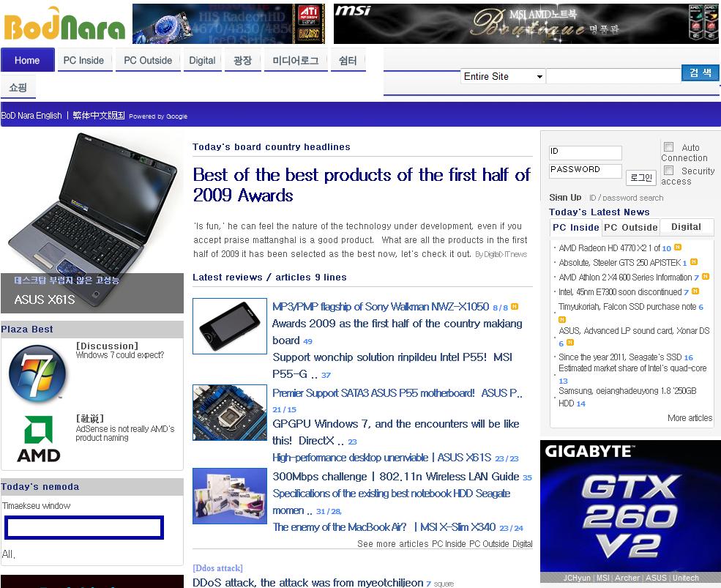Open the MSI AMD notebook Boutique banner
Screen dimensions: 721x588
point(526,24)
